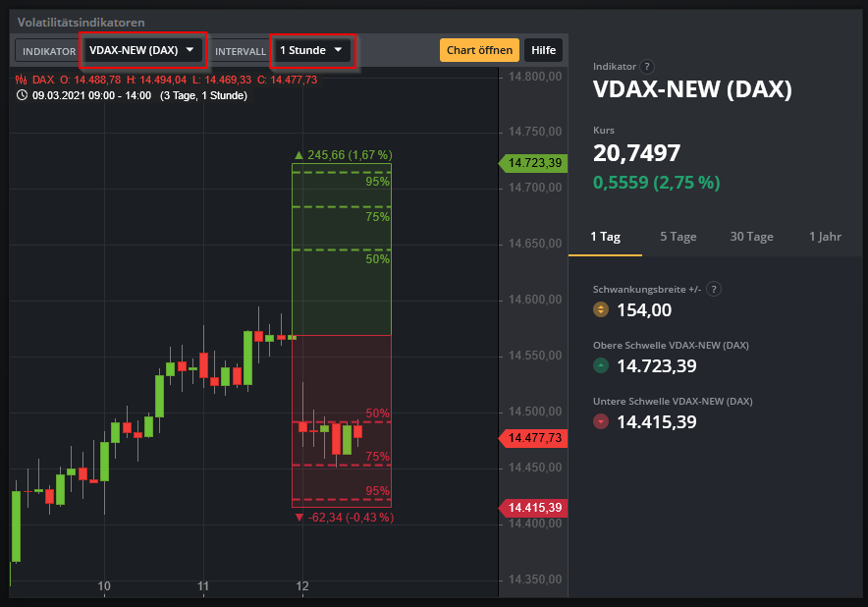Click the green up-arrow icon beside Obere Schwelle
This screenshot has height=607, width=868.
[601, 365]
